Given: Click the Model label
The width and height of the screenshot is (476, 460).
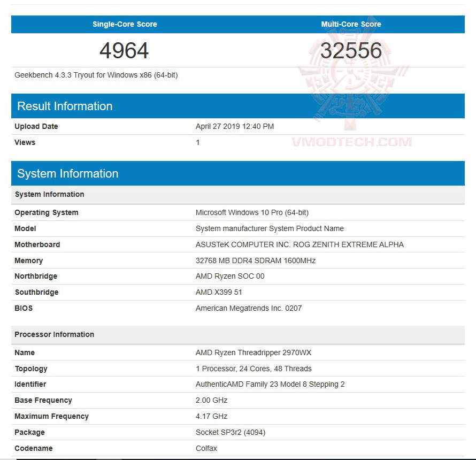Looking at the screenshot, I should coord(25,228).
